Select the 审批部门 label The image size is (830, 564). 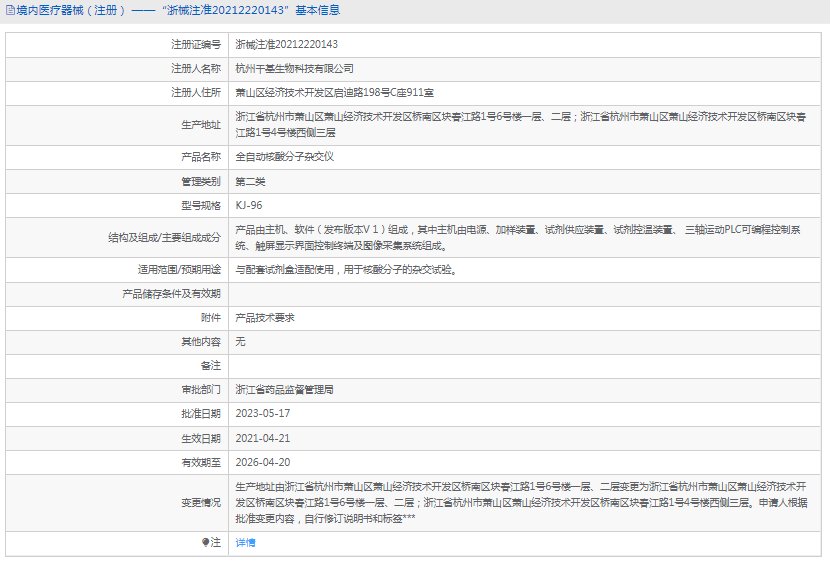201,390
